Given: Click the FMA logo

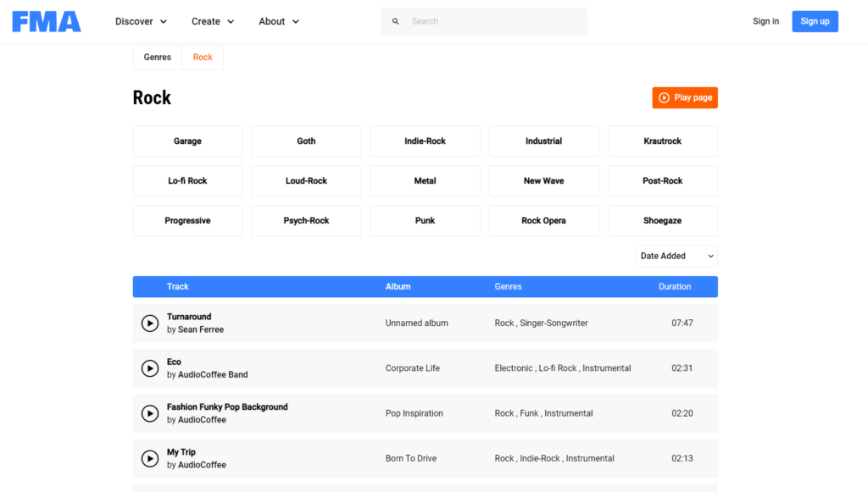Looking at the screenshot, I should tap(47, 22).
